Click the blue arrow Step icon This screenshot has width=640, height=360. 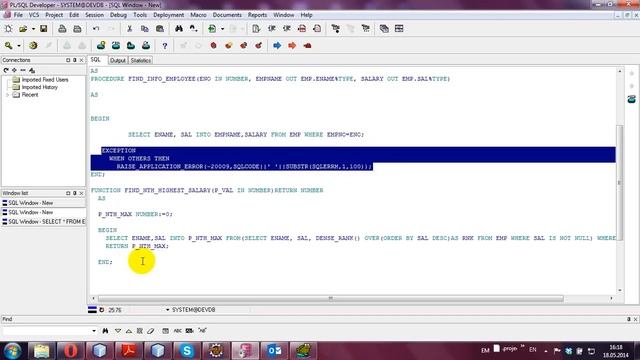(277, 46)
